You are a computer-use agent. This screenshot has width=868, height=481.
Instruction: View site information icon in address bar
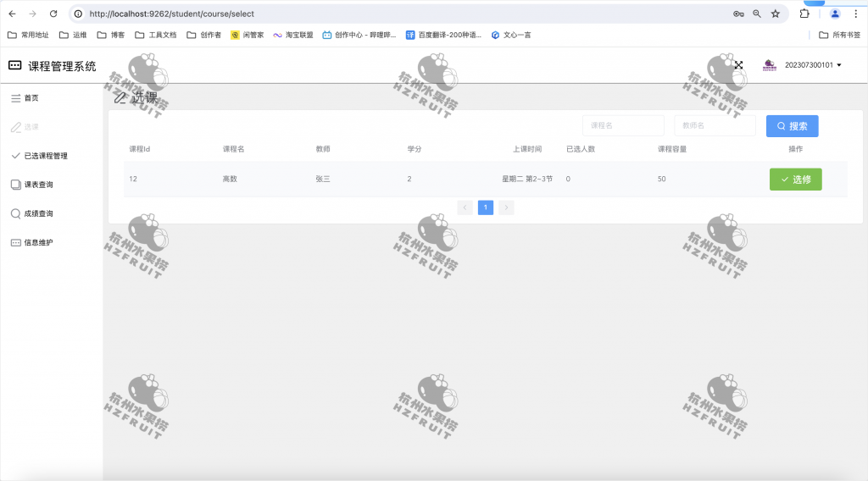[79, 14]
